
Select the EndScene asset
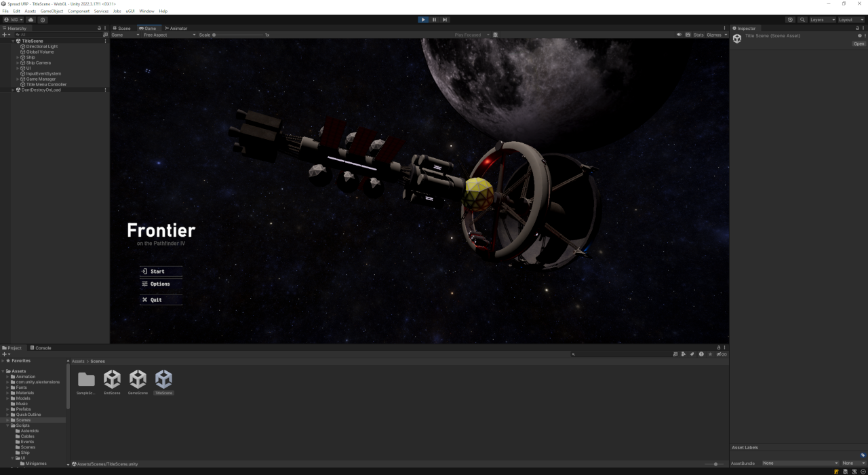click(112, 383)
